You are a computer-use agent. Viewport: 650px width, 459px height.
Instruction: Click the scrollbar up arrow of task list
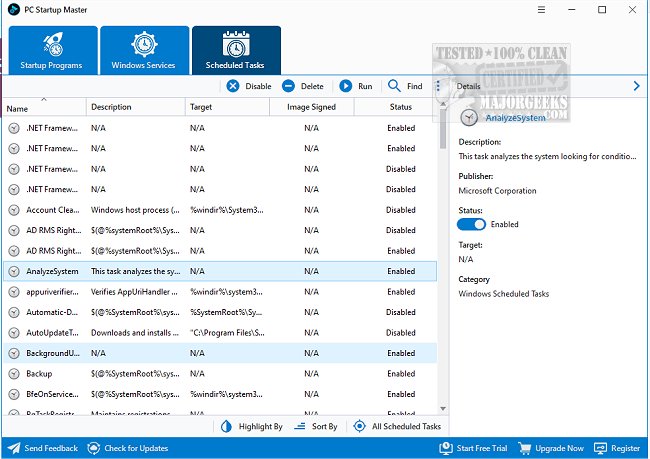443,104
